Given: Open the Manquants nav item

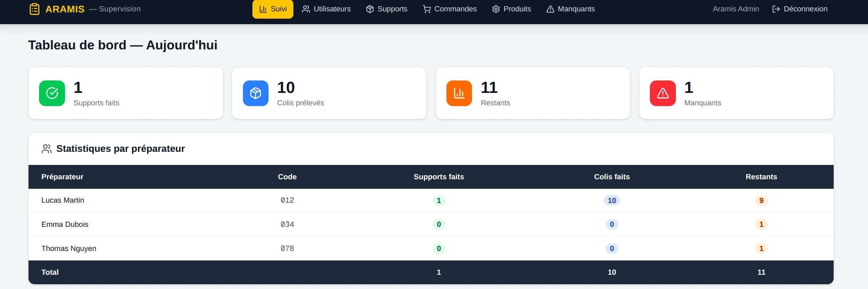Looking at the screenshot, I should click(571, 9).
